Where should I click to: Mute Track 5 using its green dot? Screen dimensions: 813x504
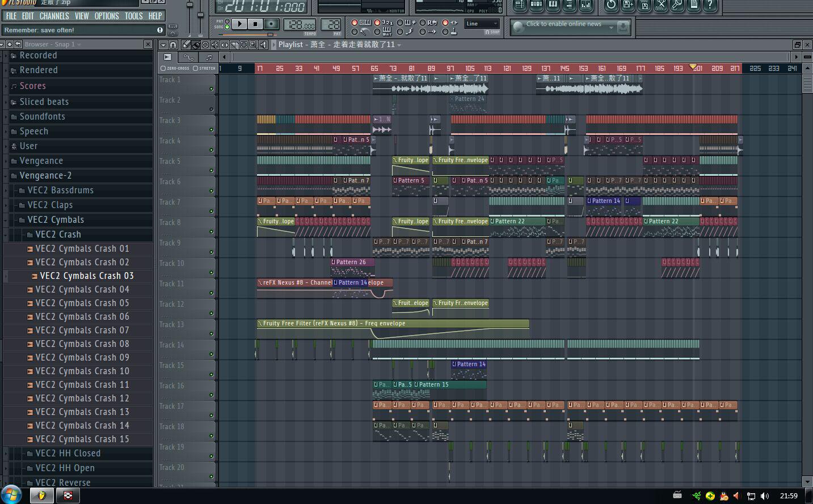(212, 171)
